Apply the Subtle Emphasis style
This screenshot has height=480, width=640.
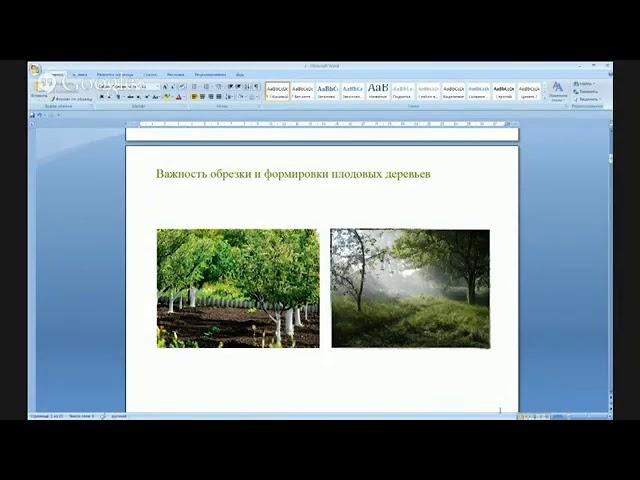[428, 91]
